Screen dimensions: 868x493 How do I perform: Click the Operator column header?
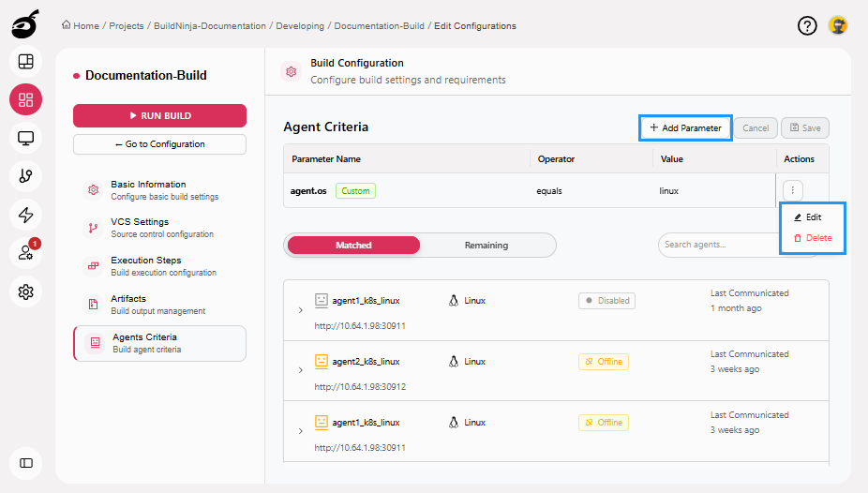(556, 158)
